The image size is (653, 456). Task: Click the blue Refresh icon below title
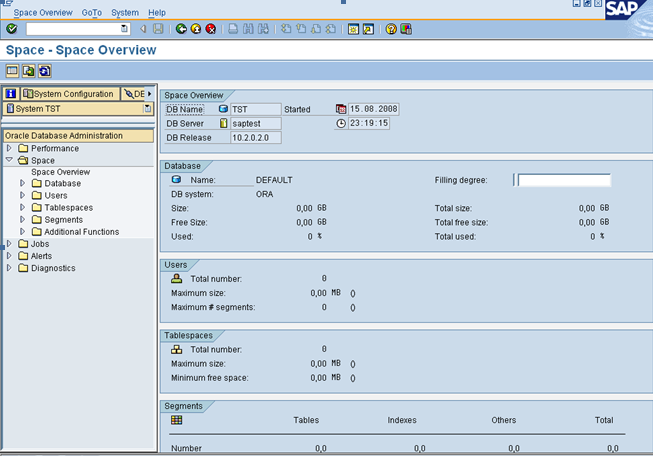tap(45, 71)
